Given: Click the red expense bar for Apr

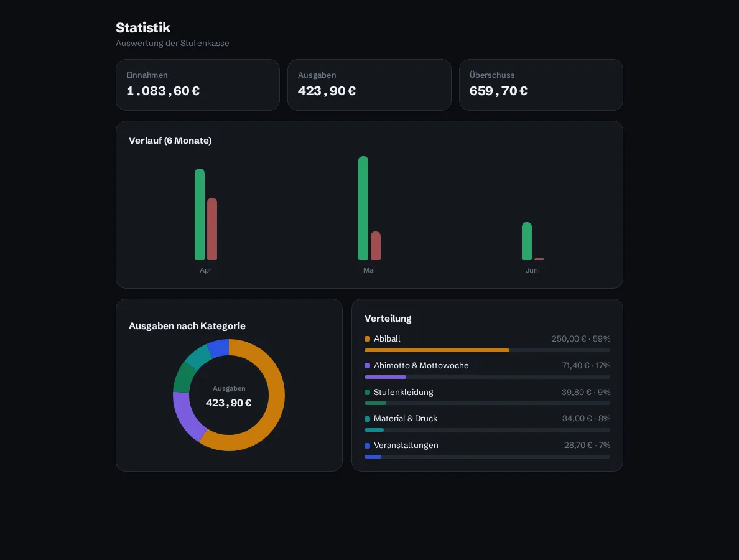Looking at the screenshot, I should pyautogui.click(x=212, y=229).
